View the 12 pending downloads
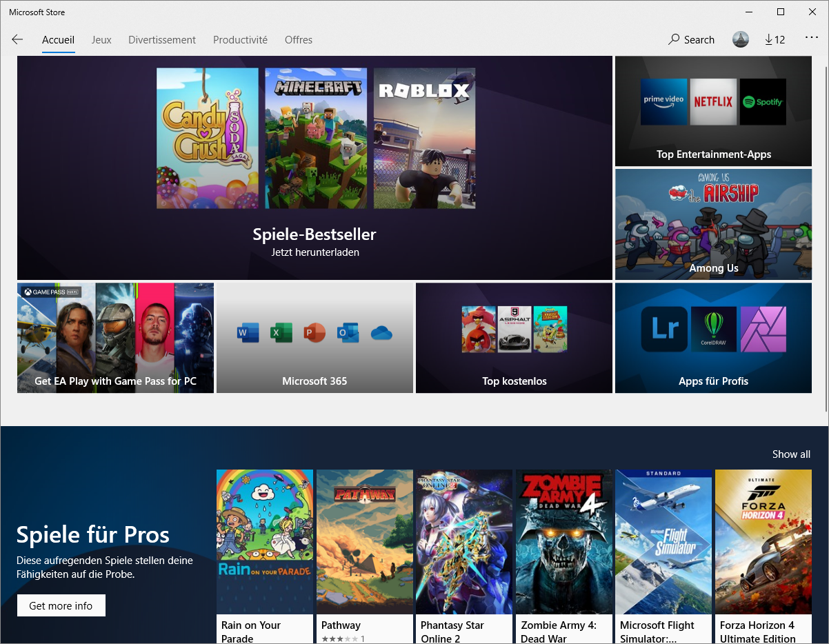The height and width of the screenshot is (644, 829). [775, 40]
